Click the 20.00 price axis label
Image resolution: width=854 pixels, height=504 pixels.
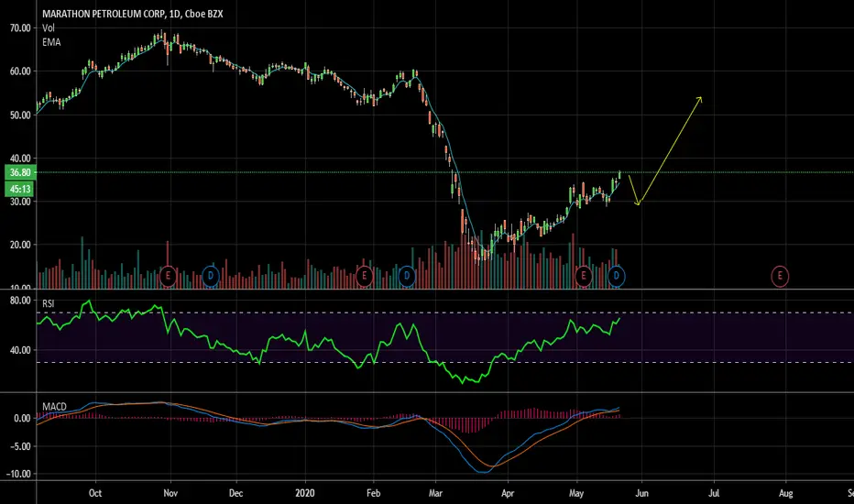pyautogui.click(x=20, y=246)
